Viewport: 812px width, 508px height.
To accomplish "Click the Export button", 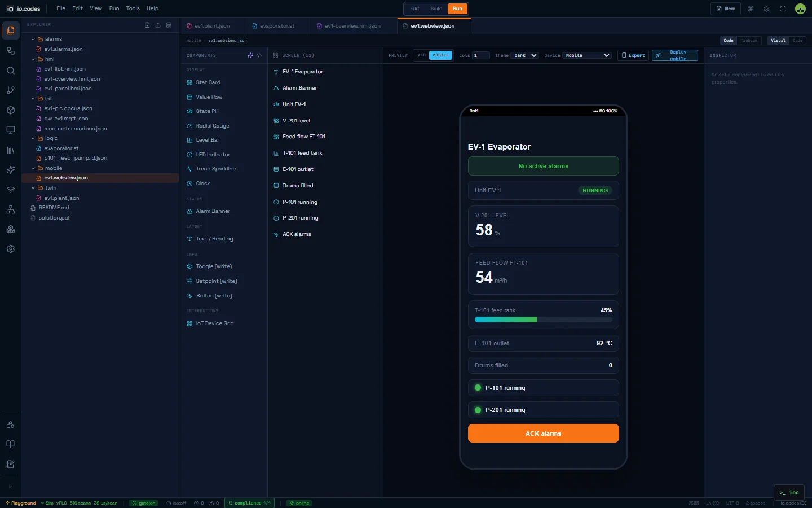I will [633, 55].
